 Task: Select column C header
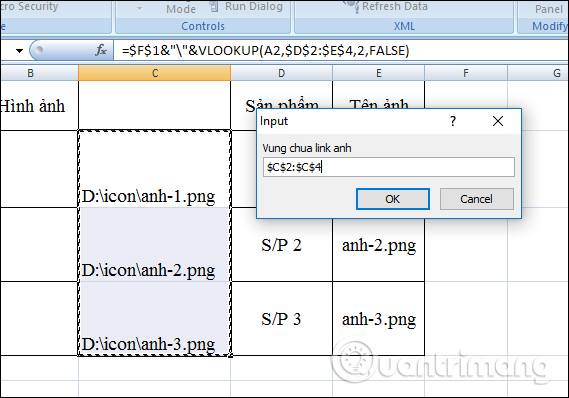tap(155, 73)
